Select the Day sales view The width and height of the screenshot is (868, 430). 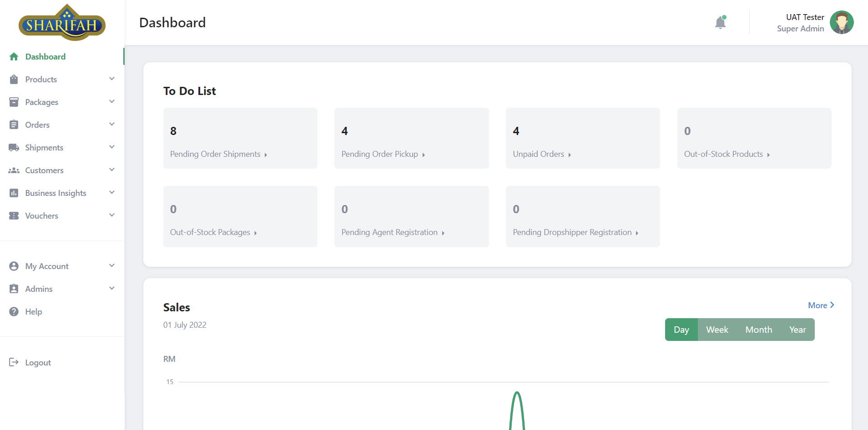(x=681, y=330)
